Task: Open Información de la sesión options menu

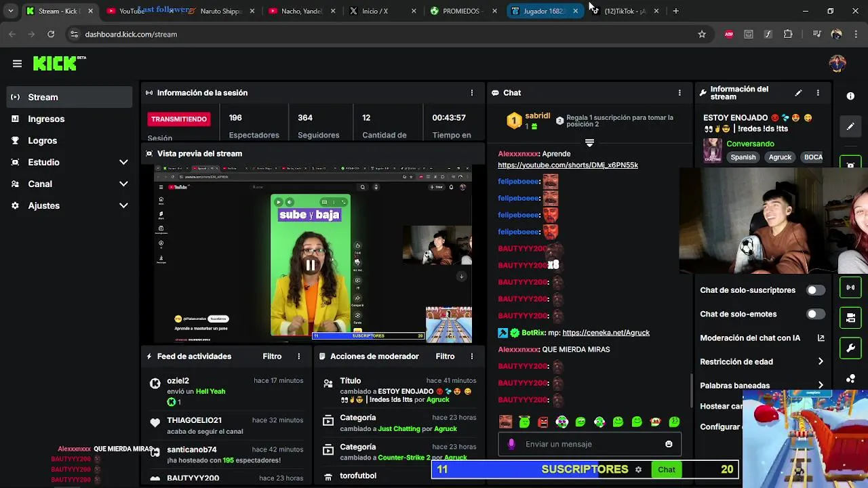Action: (x=472, y=93)
